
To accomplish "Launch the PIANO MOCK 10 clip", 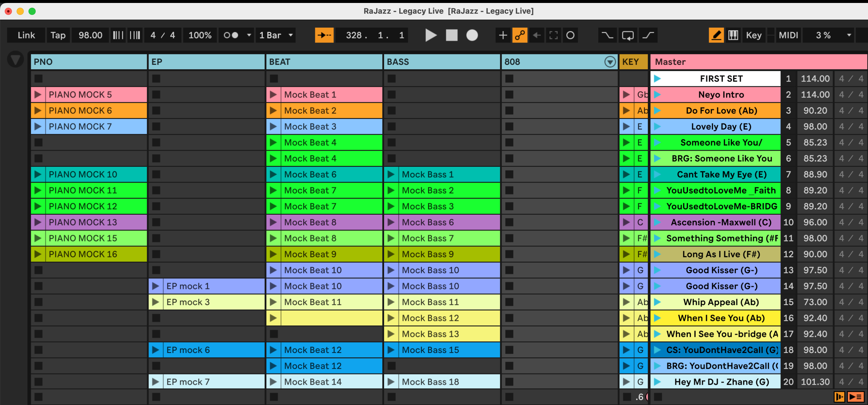I will click(x=38, y=175).
